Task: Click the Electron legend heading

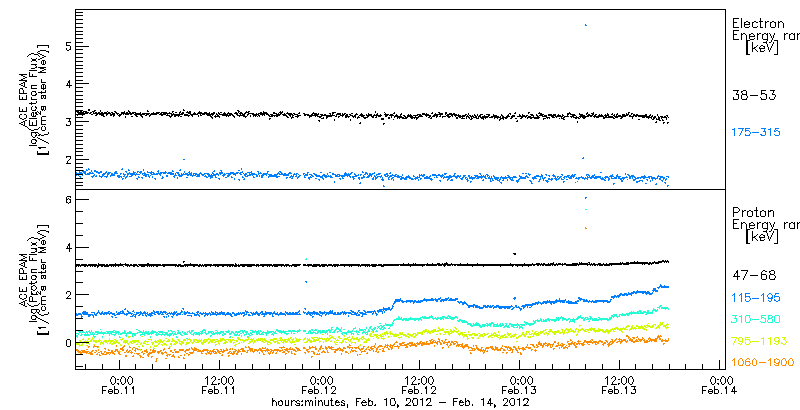Action: 765,37
